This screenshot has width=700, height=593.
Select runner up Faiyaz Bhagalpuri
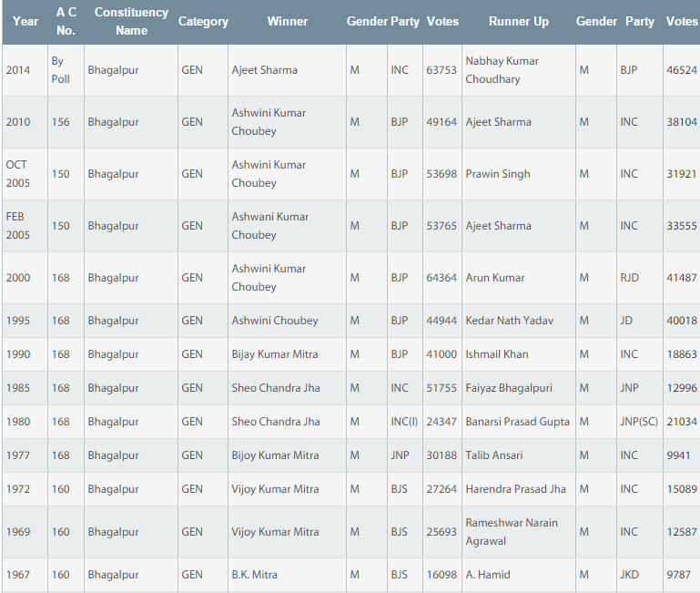[509, 388]
